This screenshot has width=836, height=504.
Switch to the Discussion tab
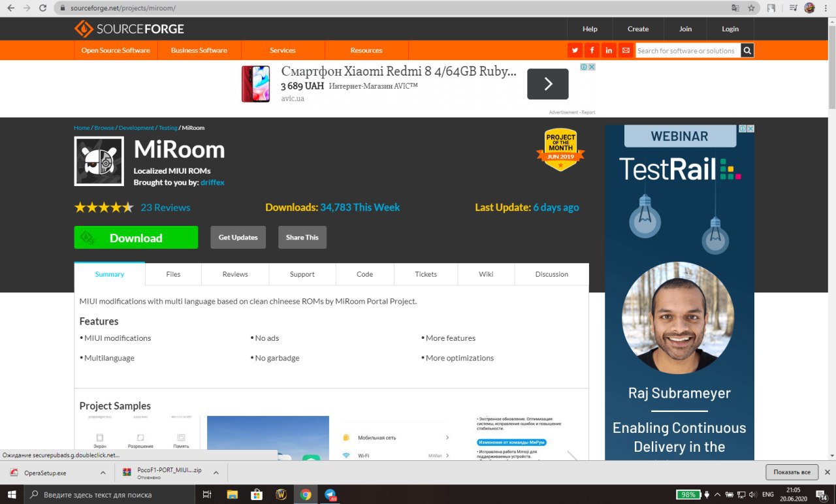point(552,274)
